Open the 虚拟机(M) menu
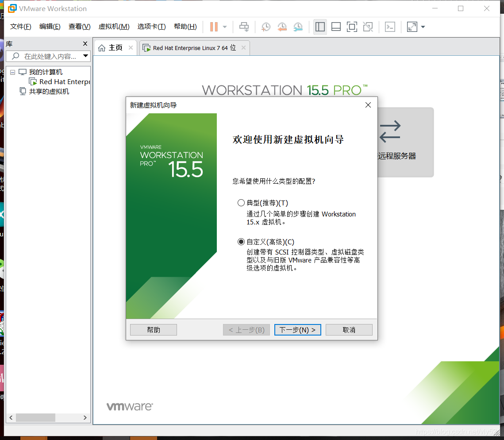Screen dimensions: 504x440 (114, 27)
